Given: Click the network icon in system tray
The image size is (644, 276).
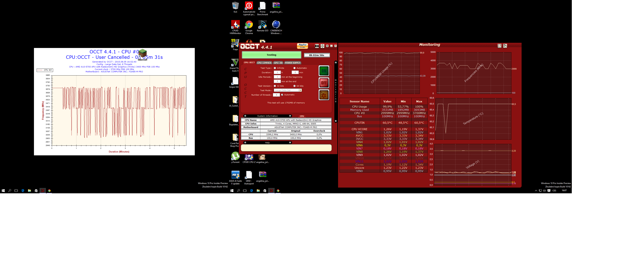Looking at the screenshot, I should point(540,191).
